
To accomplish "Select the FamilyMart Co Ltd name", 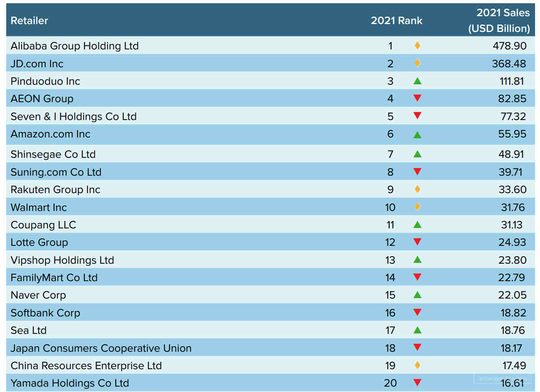I will 54,278.
